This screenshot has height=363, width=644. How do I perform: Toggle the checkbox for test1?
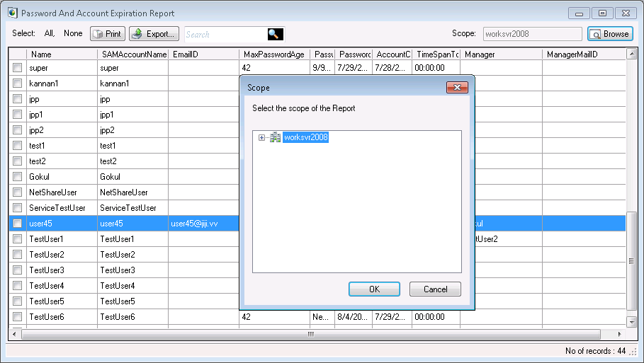17,146
